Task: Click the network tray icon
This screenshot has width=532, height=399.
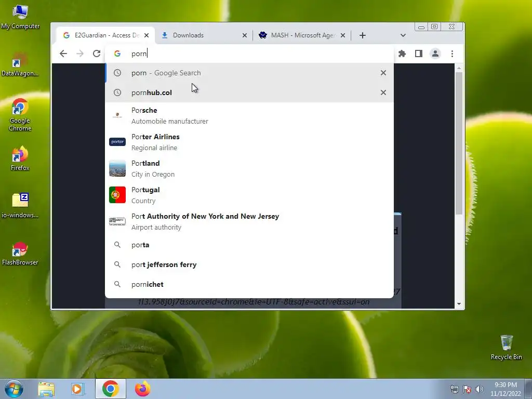Action: coord(454,389)
